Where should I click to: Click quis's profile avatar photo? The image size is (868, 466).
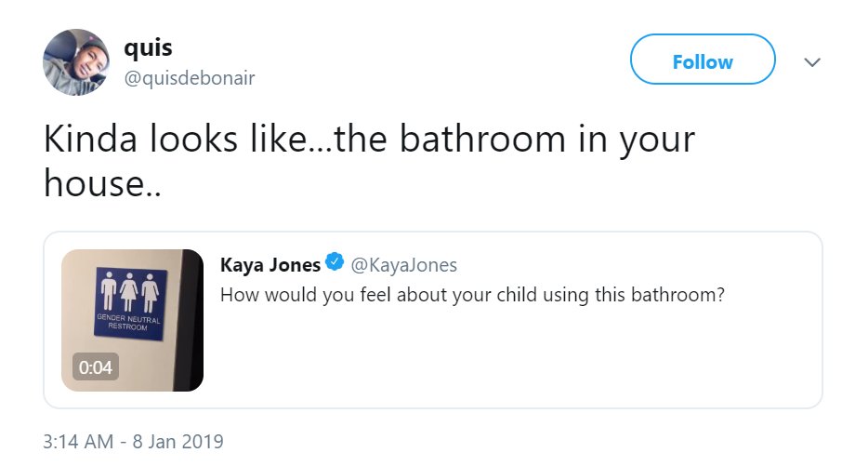tap(76, 62)
